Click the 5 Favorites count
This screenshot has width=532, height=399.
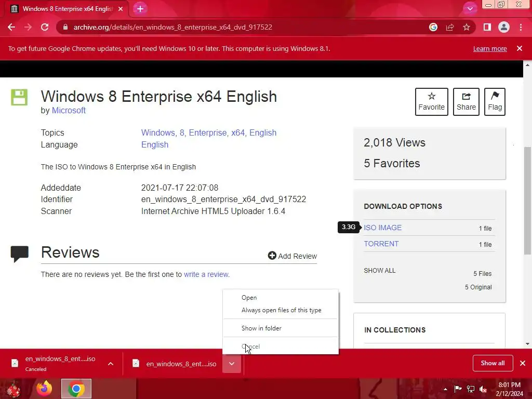[392, 163]
